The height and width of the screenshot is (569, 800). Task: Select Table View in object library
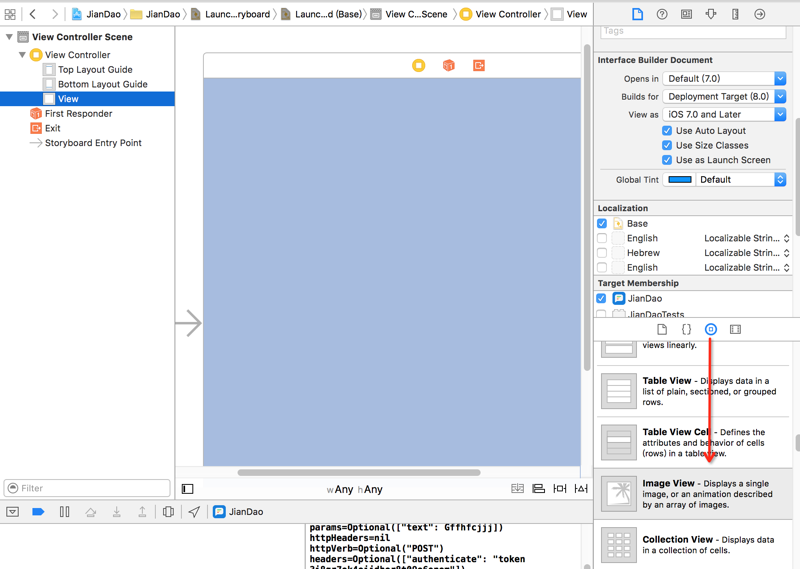(693, 391)
